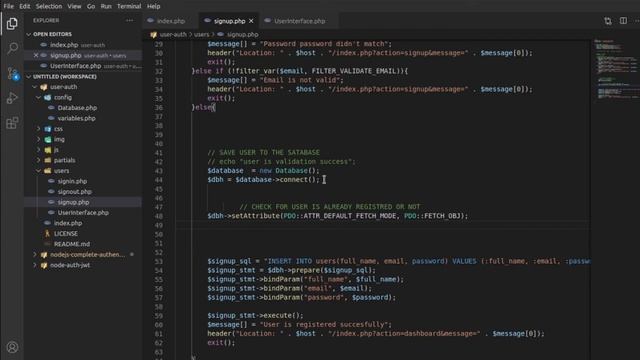Open Database.php in config folder
The height and width of the screenshot is (360, 640).
(77, 108)
